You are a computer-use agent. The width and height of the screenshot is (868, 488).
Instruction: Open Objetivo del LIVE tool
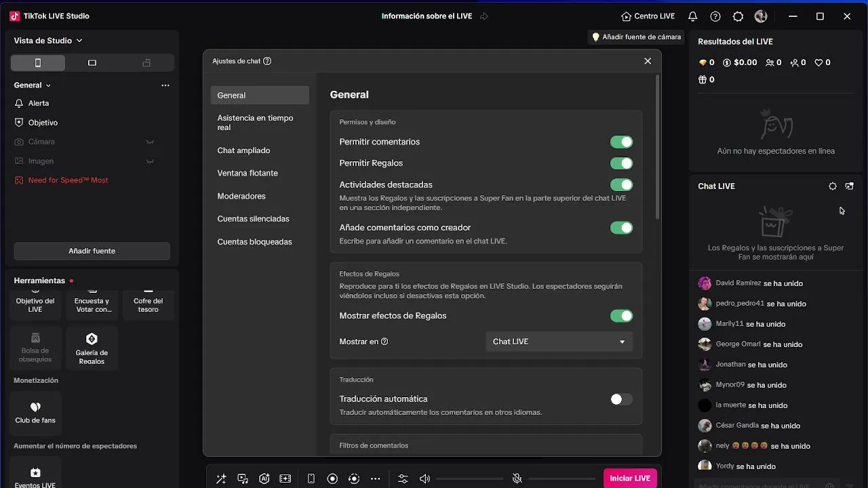[35, 304]
